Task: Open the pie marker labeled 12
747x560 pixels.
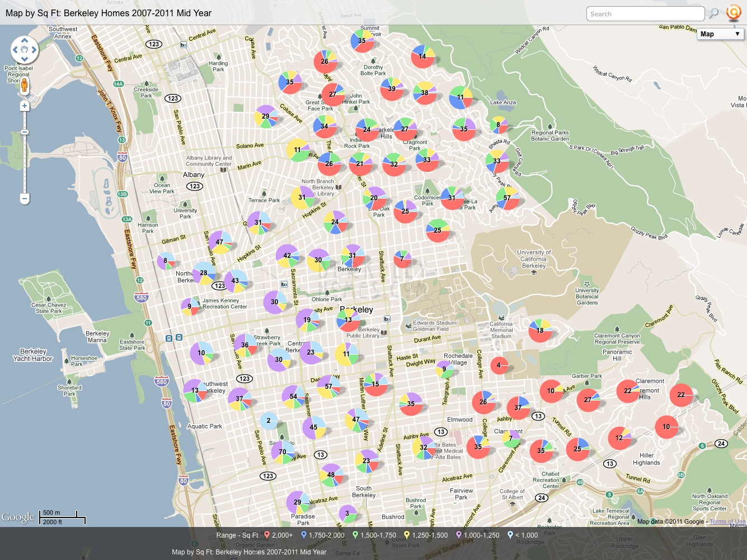Action: coord(619,438)
